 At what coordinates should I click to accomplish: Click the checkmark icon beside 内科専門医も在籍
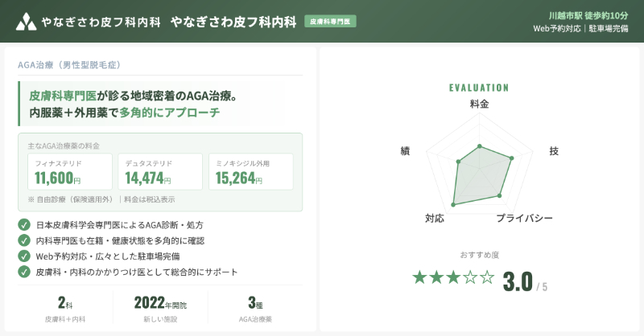(x=23, y=240)
